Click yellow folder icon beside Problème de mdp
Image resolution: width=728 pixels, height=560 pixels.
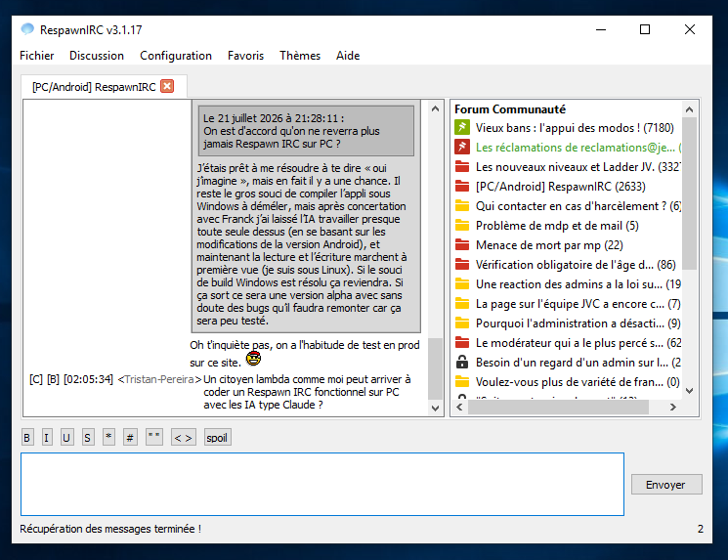462,225
